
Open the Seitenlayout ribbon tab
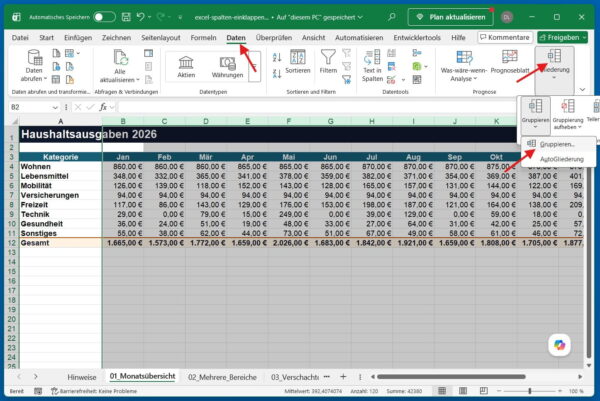point(161,37)
